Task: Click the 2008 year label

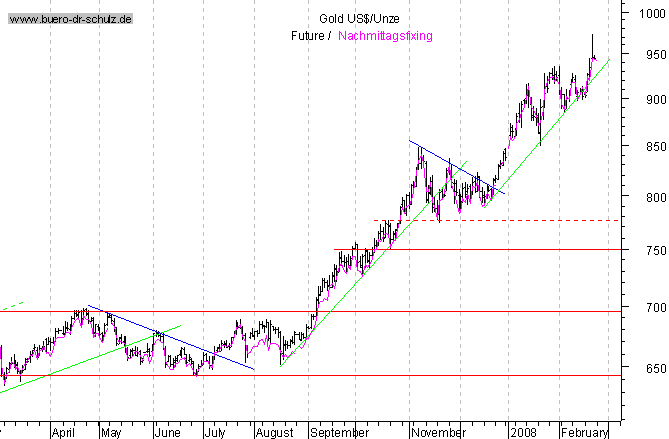Action: point(524,433)
